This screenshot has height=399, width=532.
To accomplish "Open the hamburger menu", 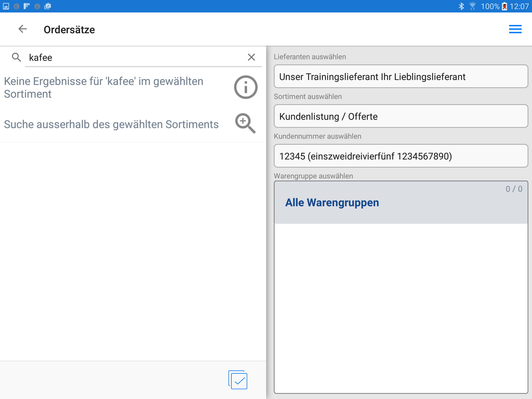I will click(515, 29).
